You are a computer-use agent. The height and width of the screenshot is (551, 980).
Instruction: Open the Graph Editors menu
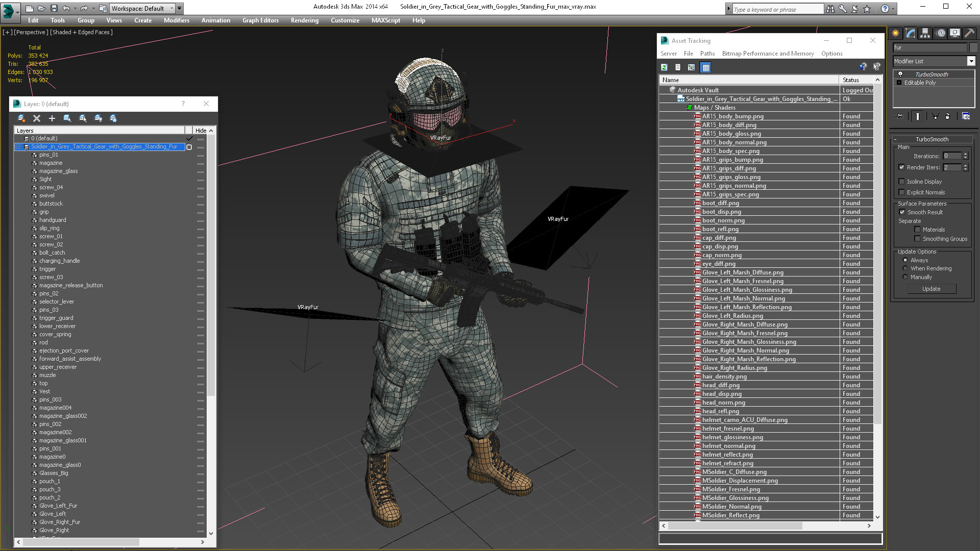point(260,20)
